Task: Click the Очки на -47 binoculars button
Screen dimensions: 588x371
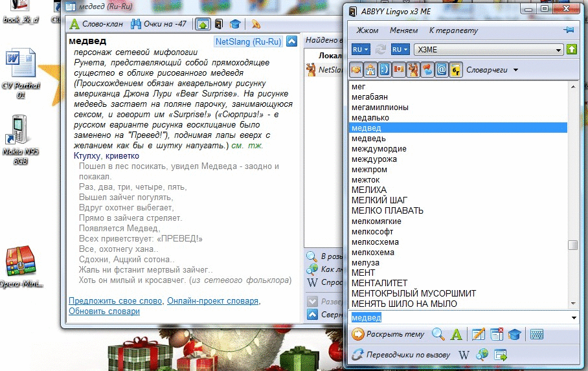Action: (159, 24)
